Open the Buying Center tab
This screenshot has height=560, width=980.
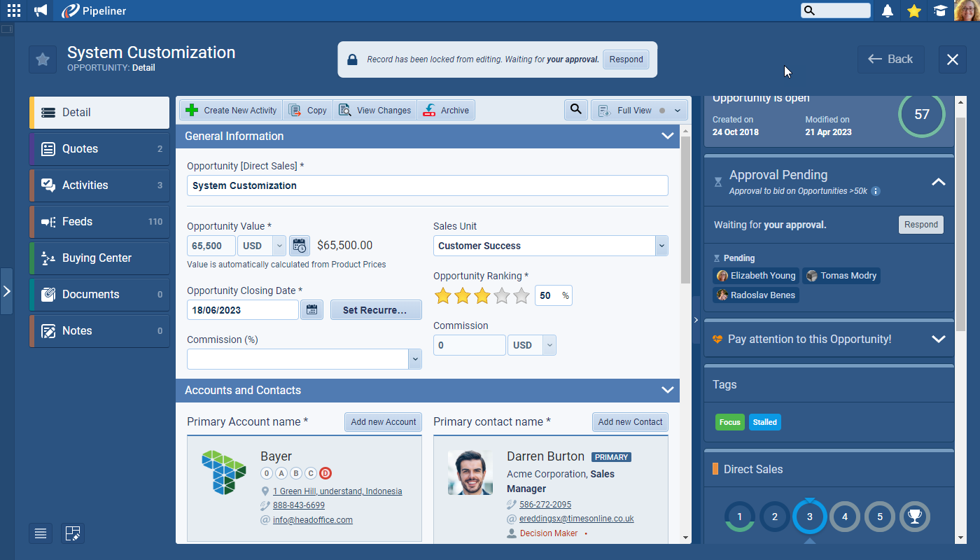point(99,258)
